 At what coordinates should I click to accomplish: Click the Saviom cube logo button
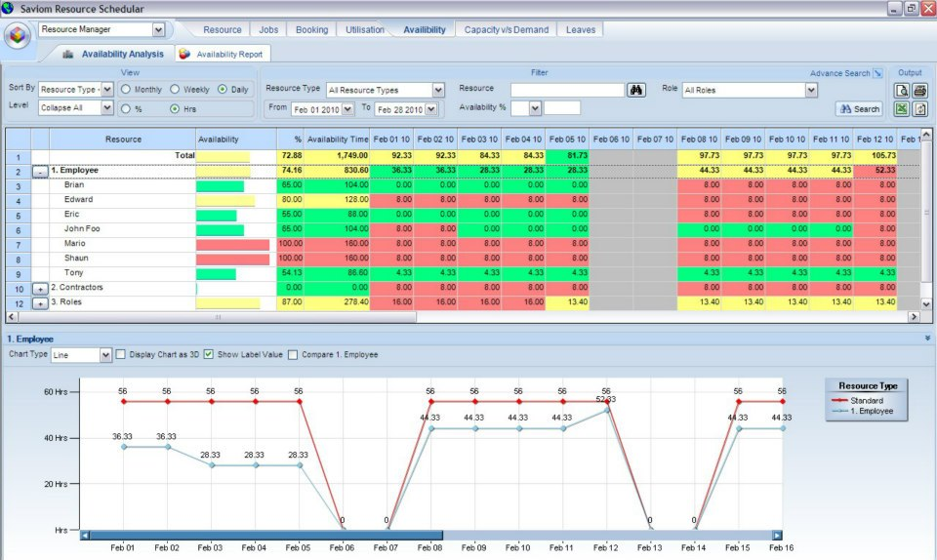click(18, 36)
